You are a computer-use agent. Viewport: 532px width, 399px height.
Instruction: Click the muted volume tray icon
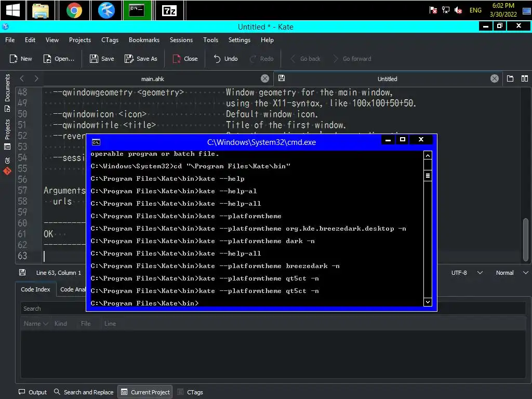point(458,10)
